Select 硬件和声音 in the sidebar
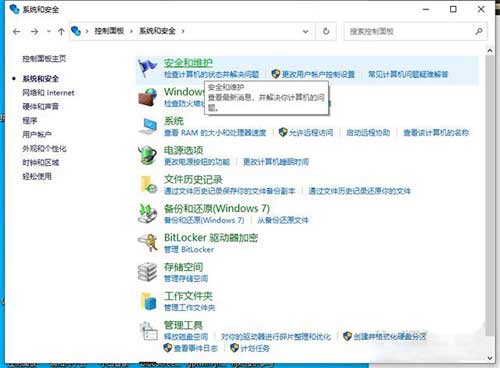Viewport: 500px width, 368px height. tap(40, 106)
